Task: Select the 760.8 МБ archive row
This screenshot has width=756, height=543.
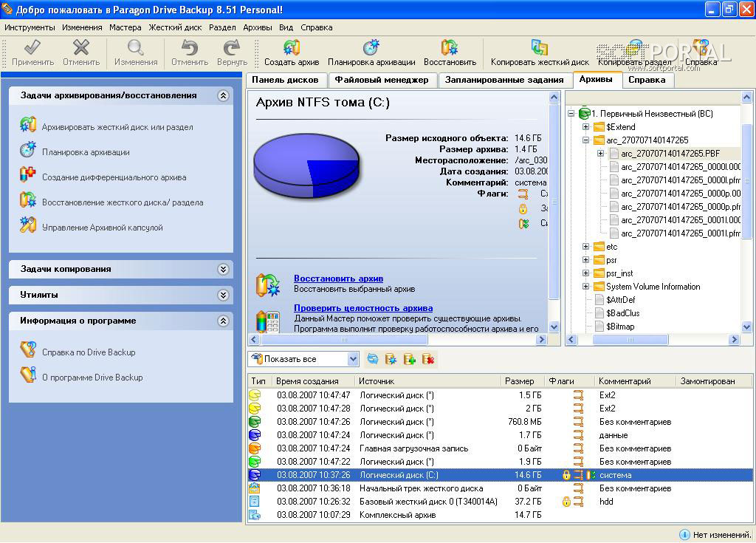Action: [500, 422]
